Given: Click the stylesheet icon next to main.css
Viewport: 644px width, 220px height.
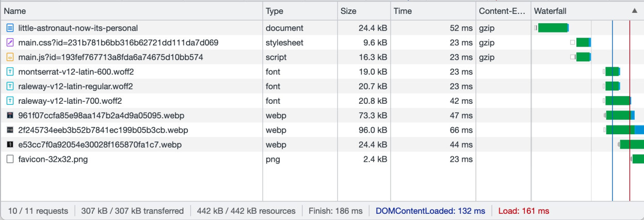Looking at the screenshot, I should pos(10,42).
